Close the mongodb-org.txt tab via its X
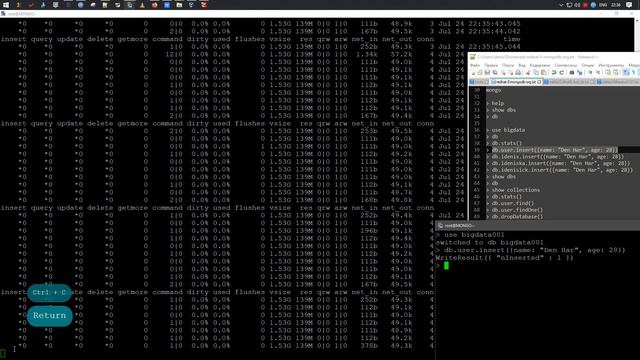640x360 pixels. pyautogui.click(x=539, y=82)
